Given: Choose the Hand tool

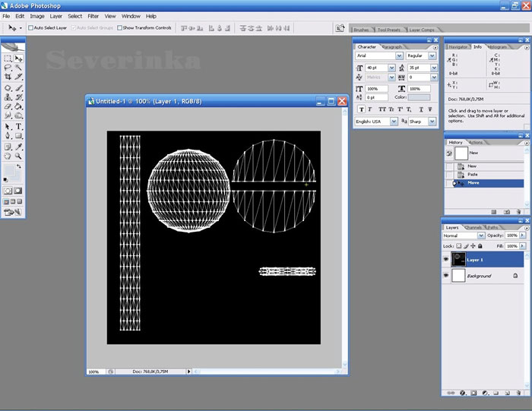Looking at the screenshot, I should point(8,156).
